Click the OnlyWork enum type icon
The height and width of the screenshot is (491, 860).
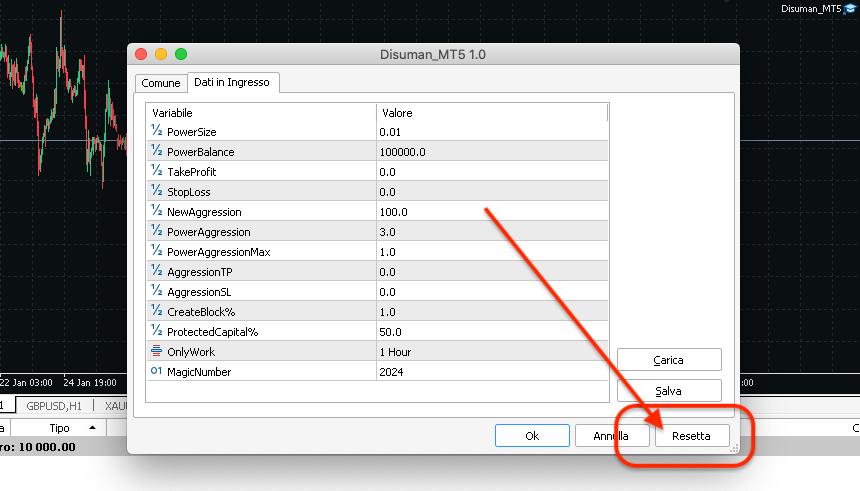pos(156,351)
